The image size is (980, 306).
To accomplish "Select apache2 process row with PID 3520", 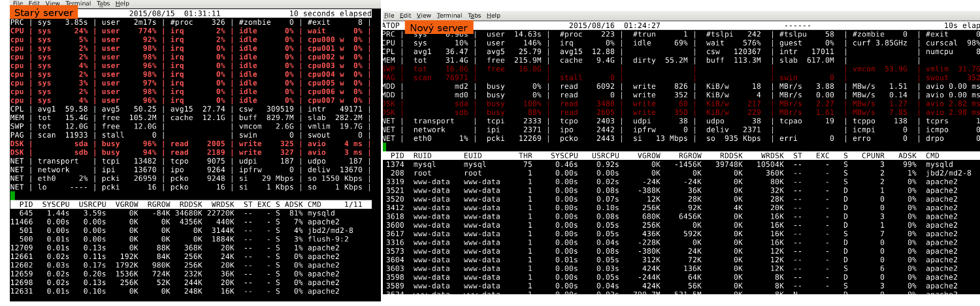I will pyautogui.click(x=679, y=200).
